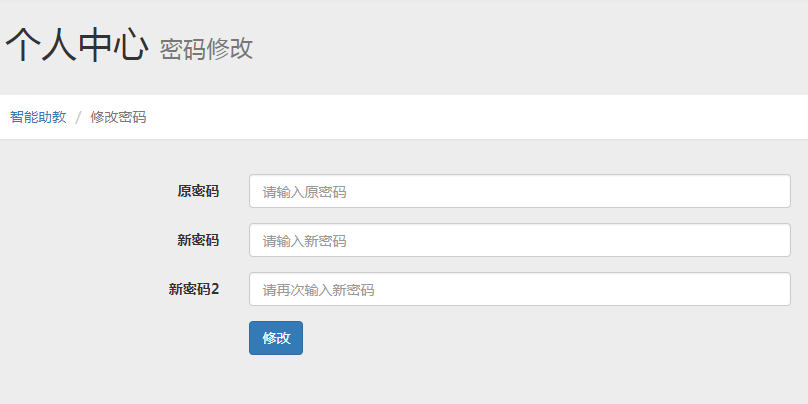Click the 修改密码 breadcrumb item

pos(118,117)
